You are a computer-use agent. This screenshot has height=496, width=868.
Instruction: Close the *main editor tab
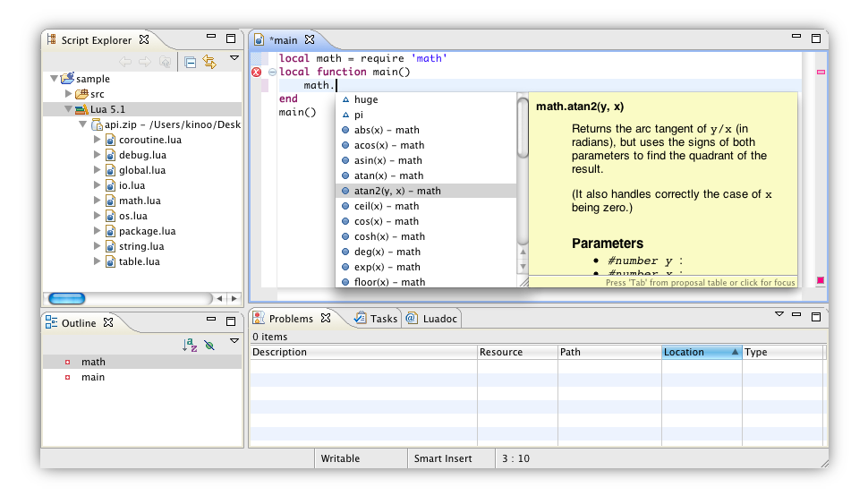click(310, 39)
